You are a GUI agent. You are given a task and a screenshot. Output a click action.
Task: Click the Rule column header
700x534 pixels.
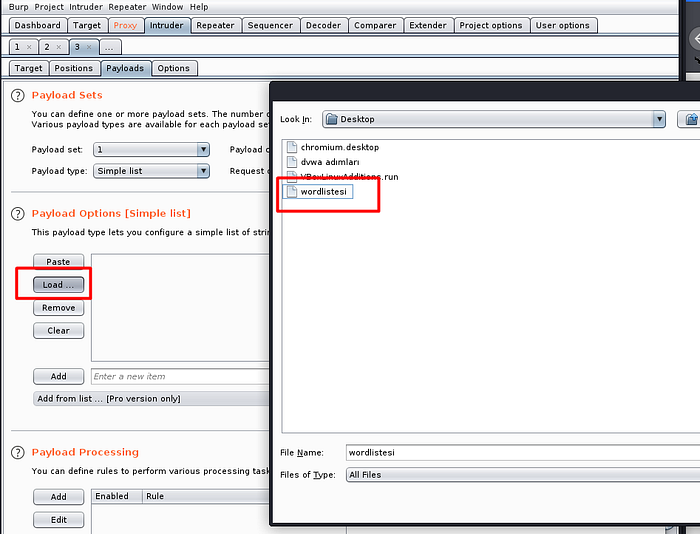(206, 496)
